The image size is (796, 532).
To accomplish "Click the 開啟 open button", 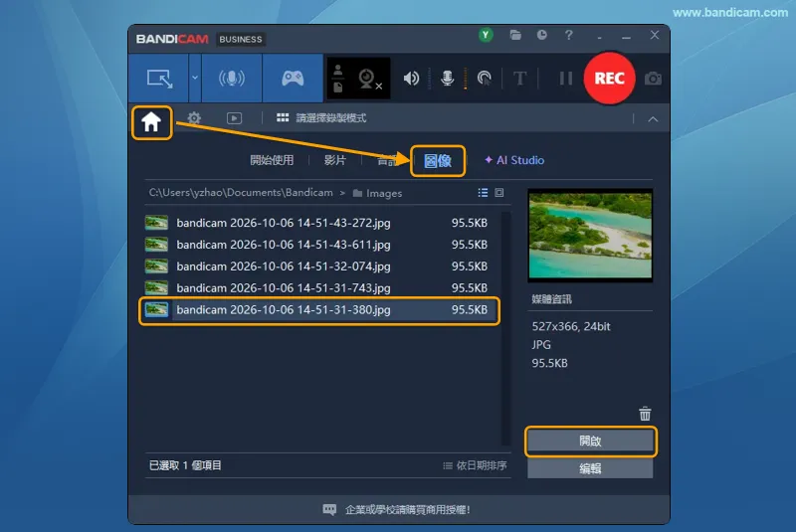I will (590, 442).
